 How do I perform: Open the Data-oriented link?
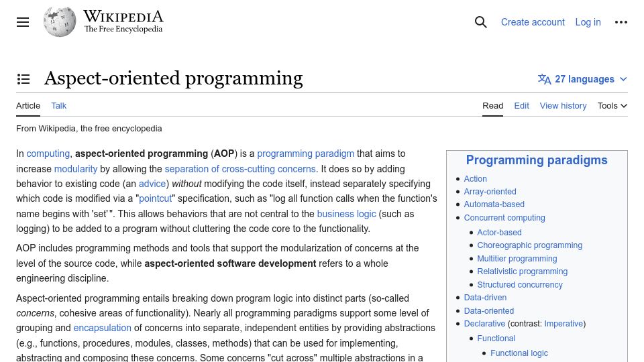pyautogui.click(x=489, y=310)
